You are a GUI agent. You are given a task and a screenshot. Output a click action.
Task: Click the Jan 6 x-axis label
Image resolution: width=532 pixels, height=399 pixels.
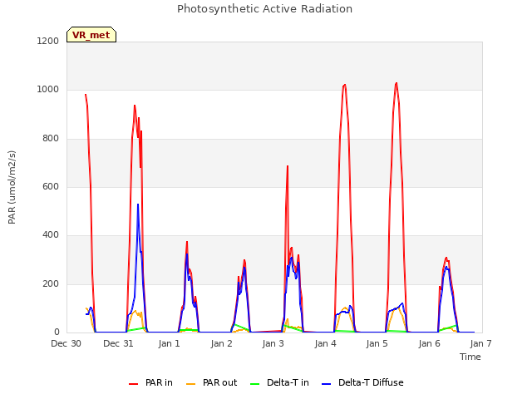[x=429, y=343]
